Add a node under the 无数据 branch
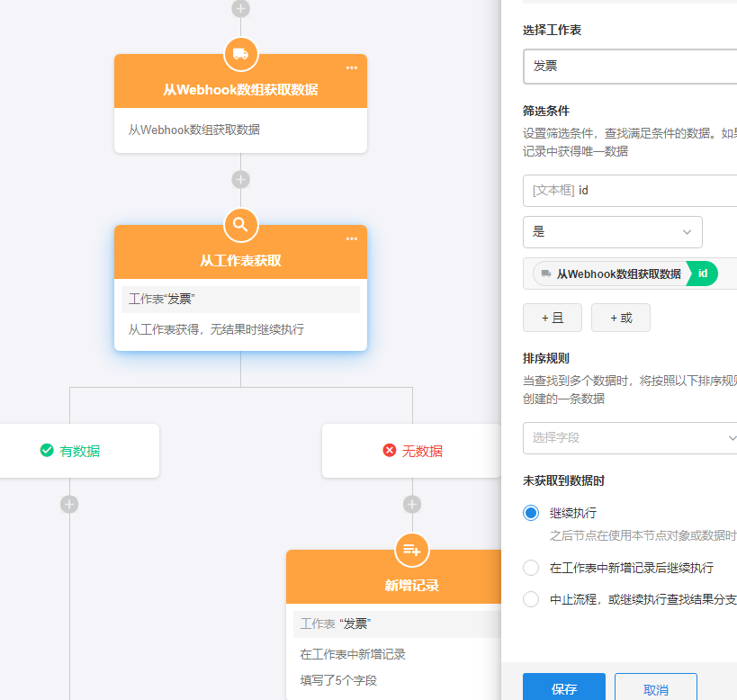The height and width of the screenshot is (700, 737). click(x=412, y=505)
